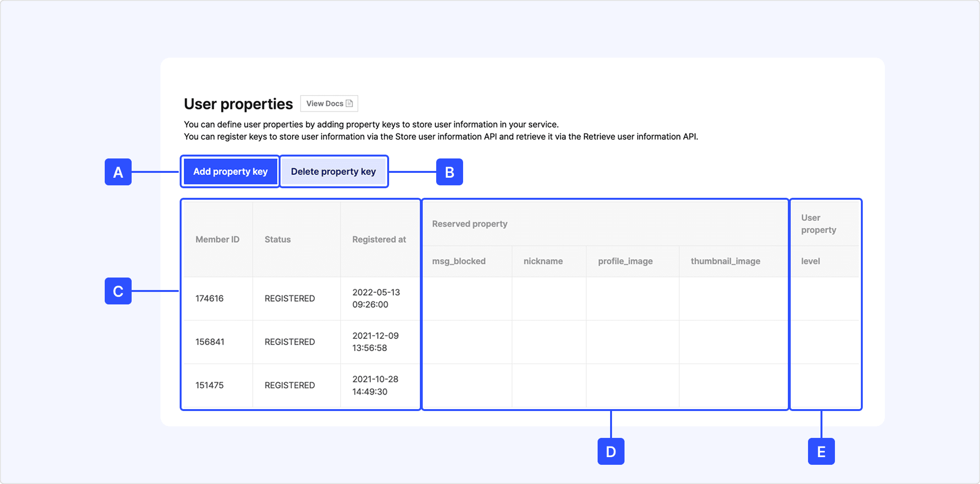Click the annotation label B

(449, 172)
